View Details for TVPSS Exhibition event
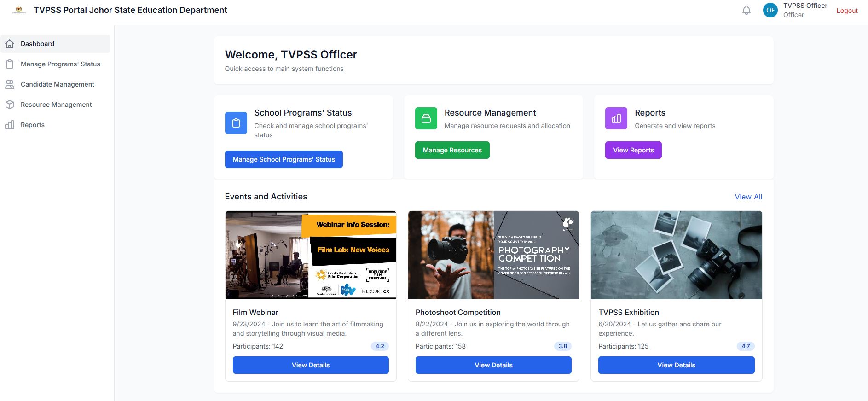 pos(676,365)
